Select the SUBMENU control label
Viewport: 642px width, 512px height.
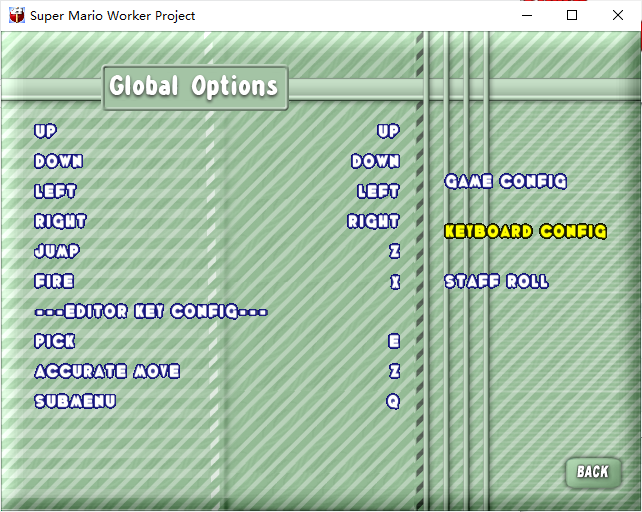pos(75,401)
